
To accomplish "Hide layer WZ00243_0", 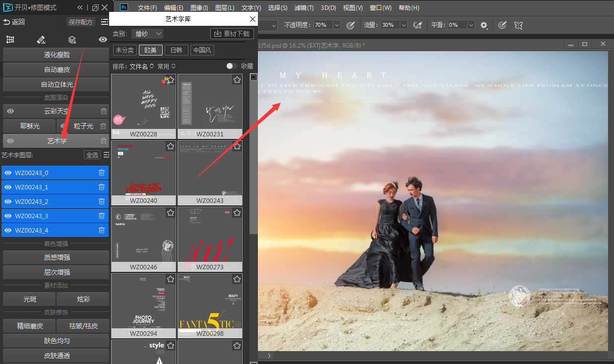I will pyautogui.click(x=8, y=173).
